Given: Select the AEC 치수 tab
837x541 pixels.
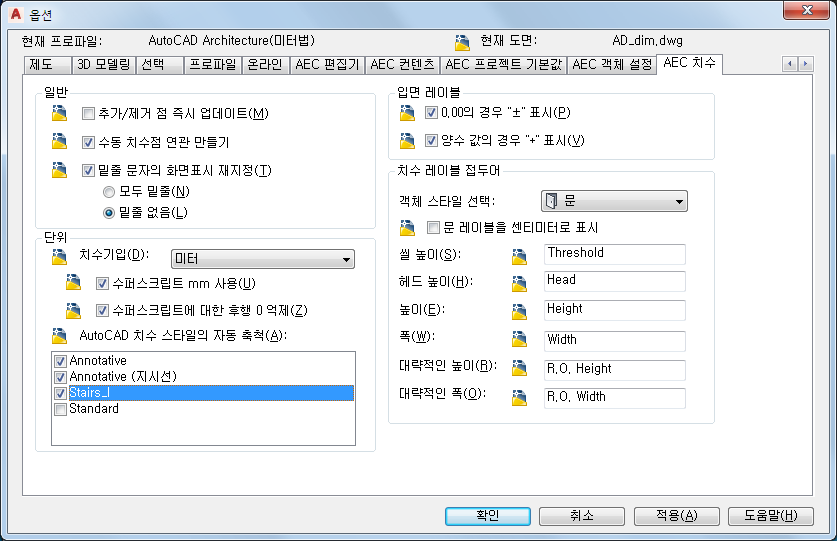Looking at the screenshot, I should [x=689, y=63].
